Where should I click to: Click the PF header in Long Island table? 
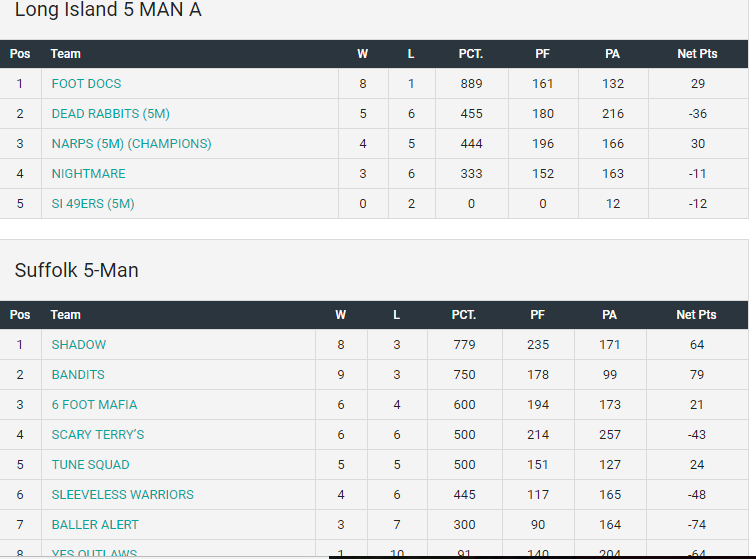click(543, 54)
